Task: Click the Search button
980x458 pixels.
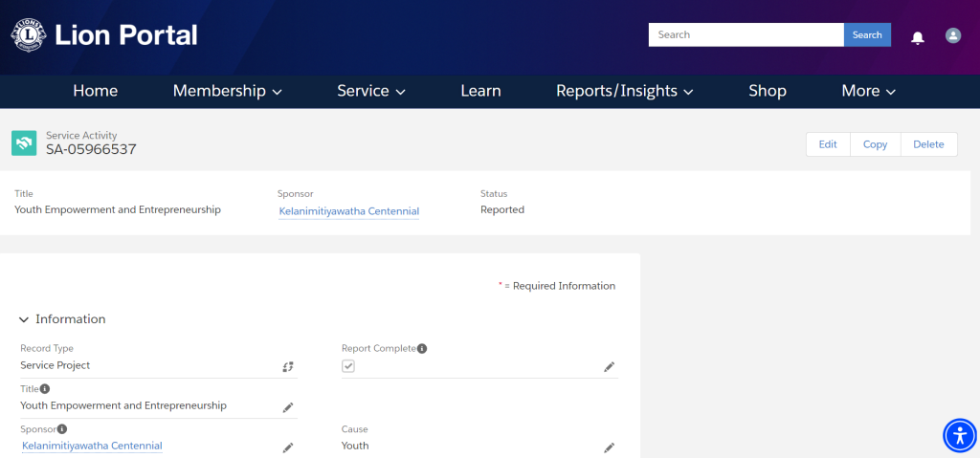Action: coord(867,35)
